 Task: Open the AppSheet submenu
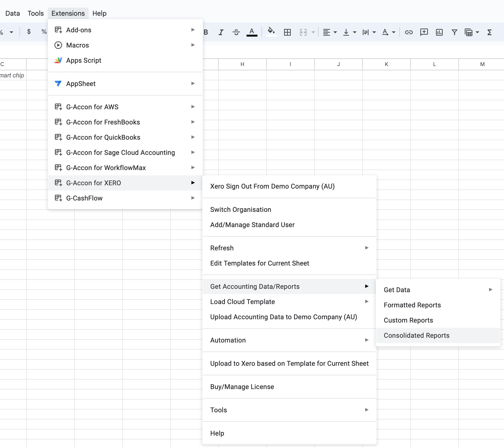point(125,84)
